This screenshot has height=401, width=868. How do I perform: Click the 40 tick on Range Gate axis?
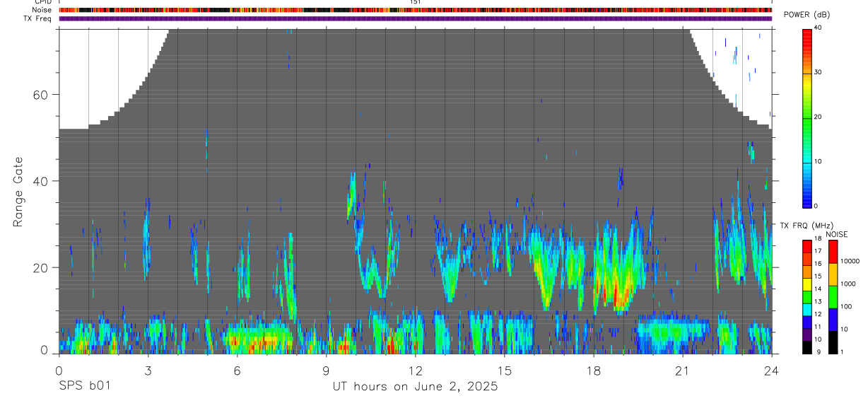click(41, 181)
